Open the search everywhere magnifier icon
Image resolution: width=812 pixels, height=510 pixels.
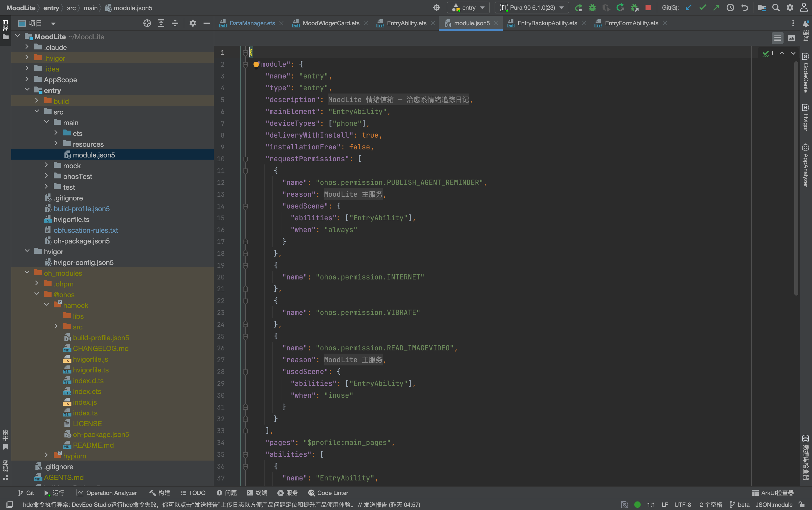pos(776,8)
